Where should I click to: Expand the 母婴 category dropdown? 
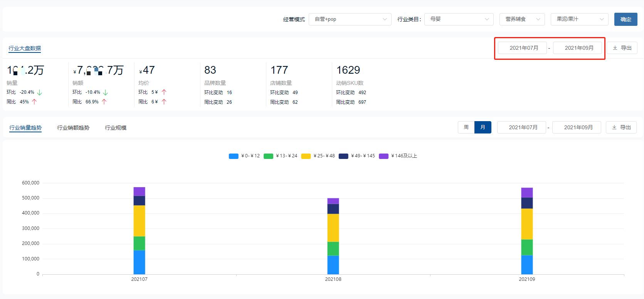459,19
